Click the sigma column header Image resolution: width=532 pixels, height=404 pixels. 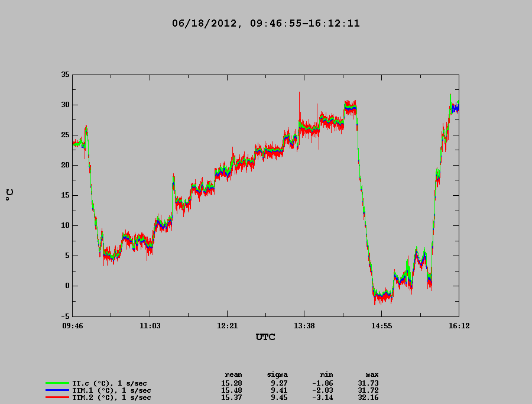point(277,375)
